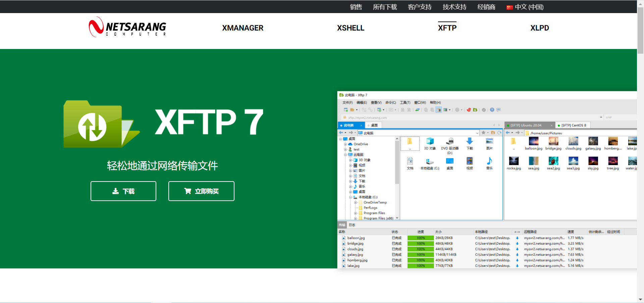Screen dimensions: 644x303
Task: Select the 3D 对象 icon in local pane
Action: tap(430, 144)
